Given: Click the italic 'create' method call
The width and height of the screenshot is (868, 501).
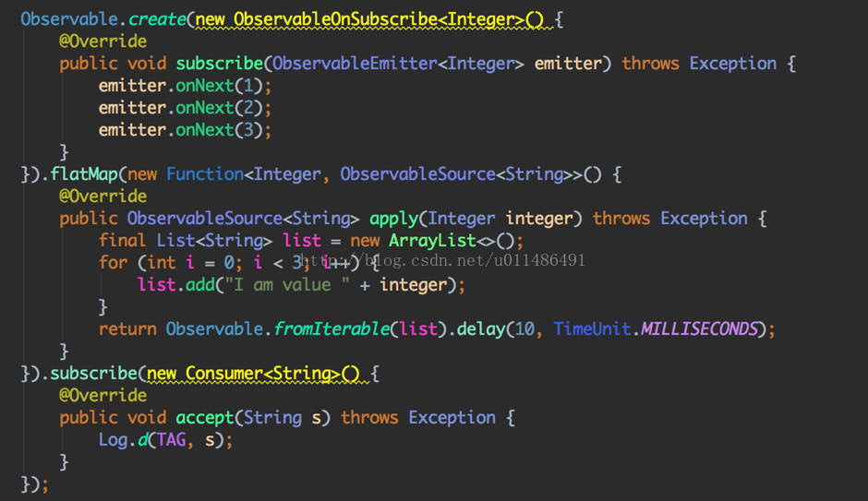Looking at the screenshot, I should [157, 19].
